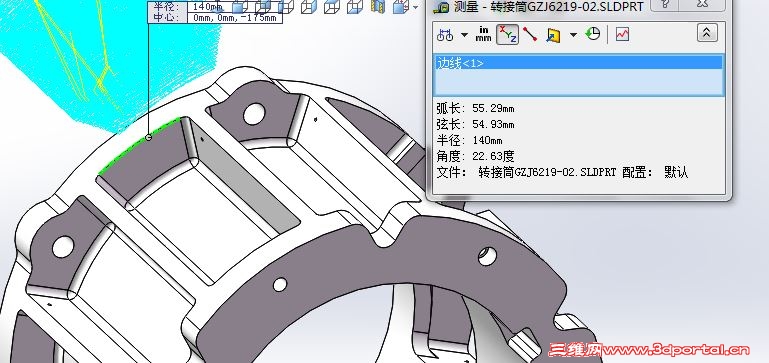Click the projected-on measurement icon
769x363 pixels.
tap(553, 35)
